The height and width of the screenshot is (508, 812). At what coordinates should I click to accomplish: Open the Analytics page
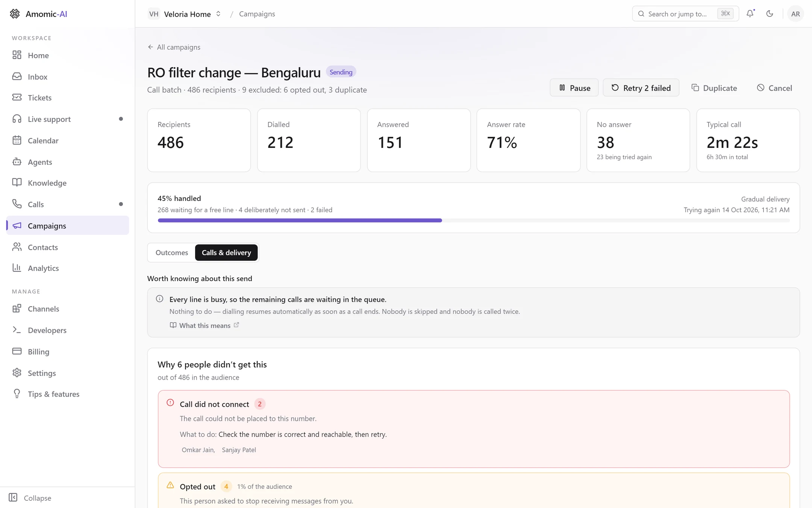pos(68,268)
